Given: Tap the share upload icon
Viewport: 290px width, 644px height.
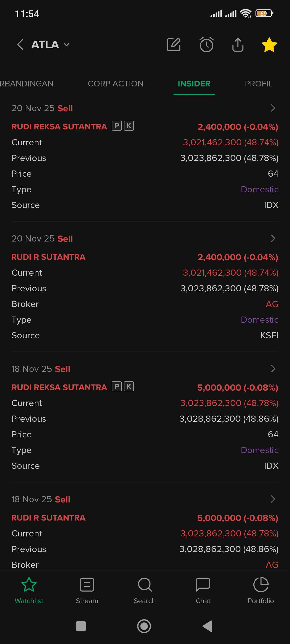Looking at the screenshot, I should point(238,45).
